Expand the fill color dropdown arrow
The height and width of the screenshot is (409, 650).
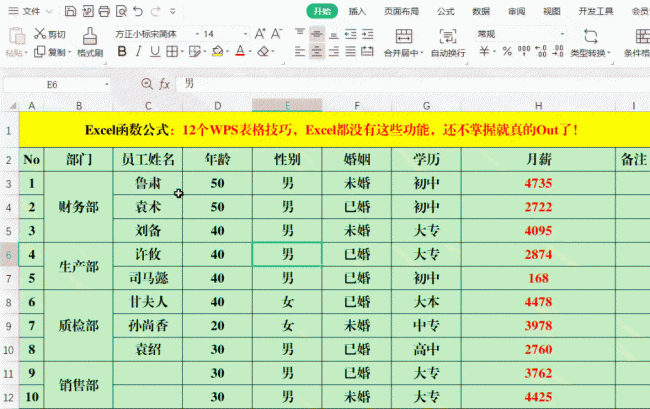coord(228,52)
